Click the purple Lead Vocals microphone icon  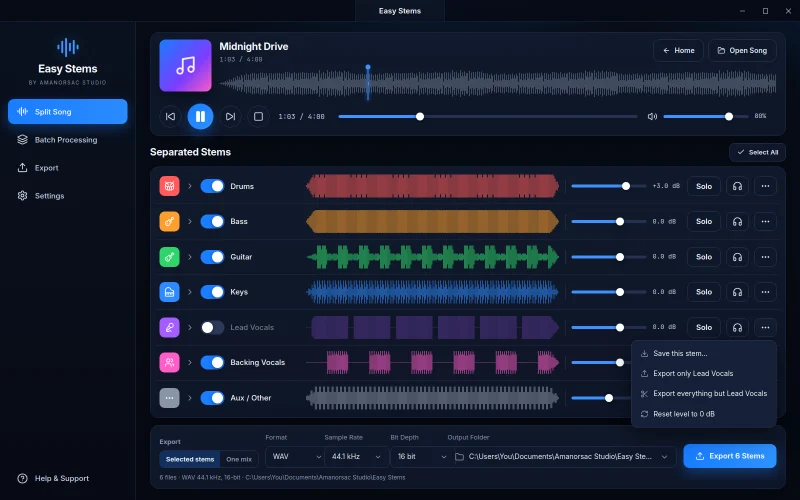pyautogui.click(x=169, y=327)
